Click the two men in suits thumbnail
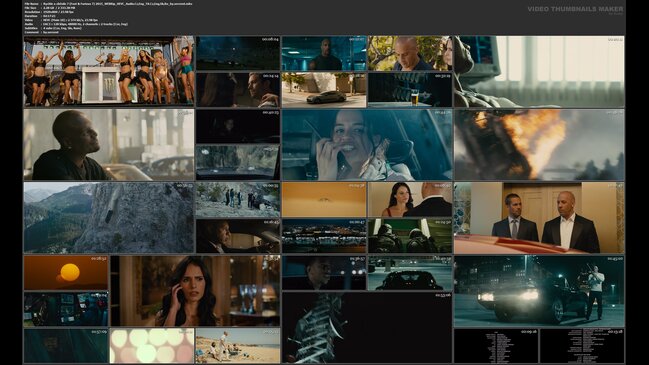The width and height of the screenshot is (649, 365). [539, 218]
